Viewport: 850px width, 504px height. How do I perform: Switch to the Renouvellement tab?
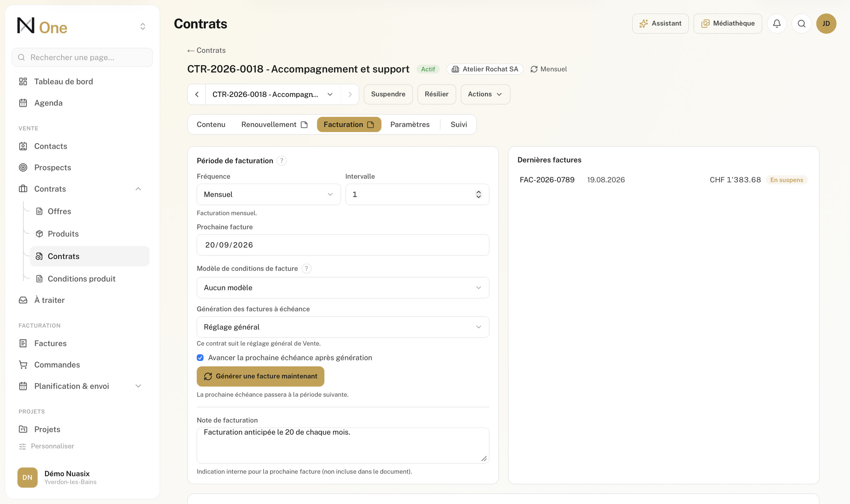[274, 125]
